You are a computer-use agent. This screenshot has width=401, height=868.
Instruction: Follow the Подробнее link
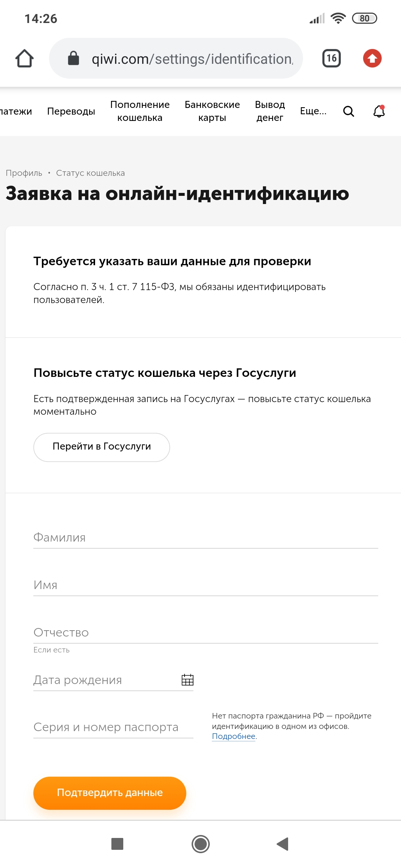234,736
